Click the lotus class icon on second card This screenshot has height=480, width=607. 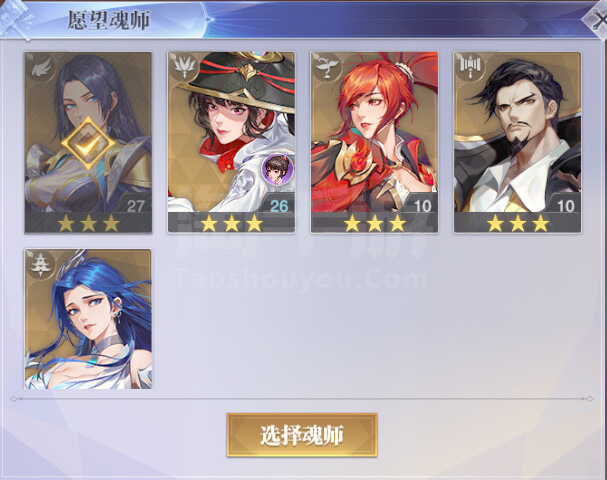tap(184, 67)
